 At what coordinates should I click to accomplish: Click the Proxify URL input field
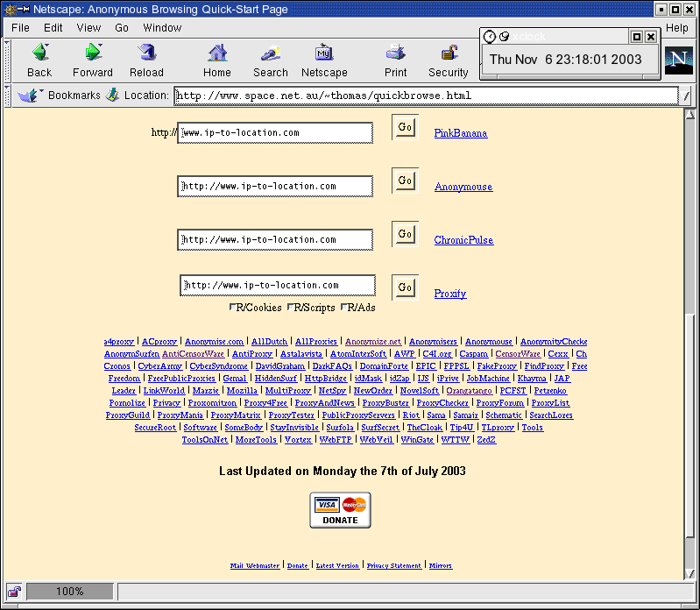click(278, 286)
